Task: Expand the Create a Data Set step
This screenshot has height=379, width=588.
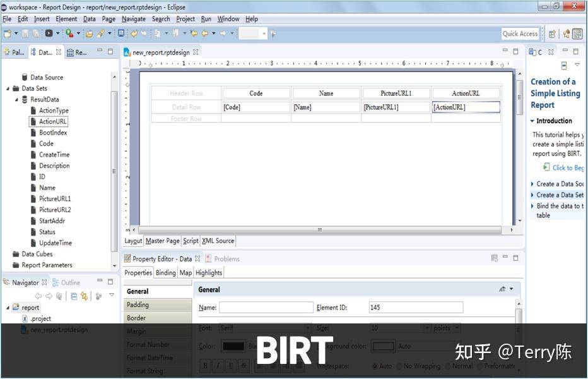Action: pyautogui.click(x=532, y=195)
